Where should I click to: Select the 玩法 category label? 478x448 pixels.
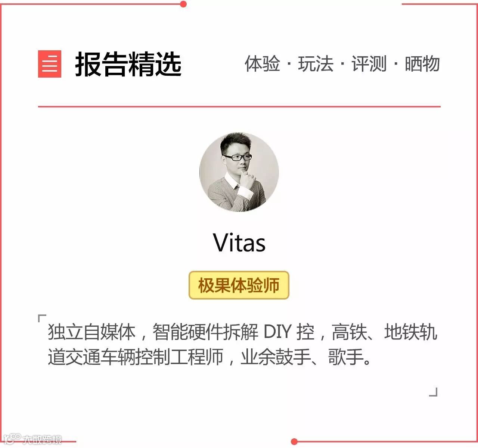click(x=316, y=64)
